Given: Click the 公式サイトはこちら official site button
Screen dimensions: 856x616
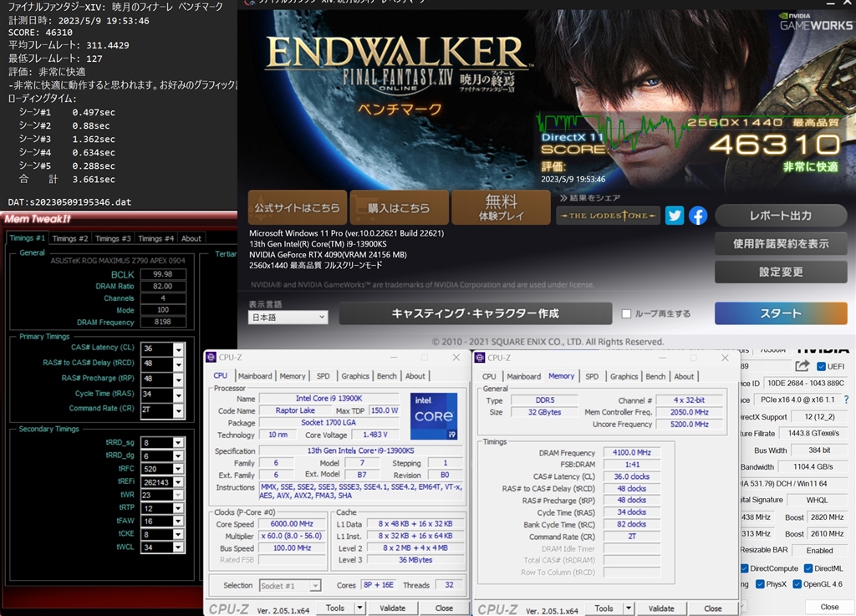Looking at the screenshot, I should pyautogui.click(x=297, y=208).
